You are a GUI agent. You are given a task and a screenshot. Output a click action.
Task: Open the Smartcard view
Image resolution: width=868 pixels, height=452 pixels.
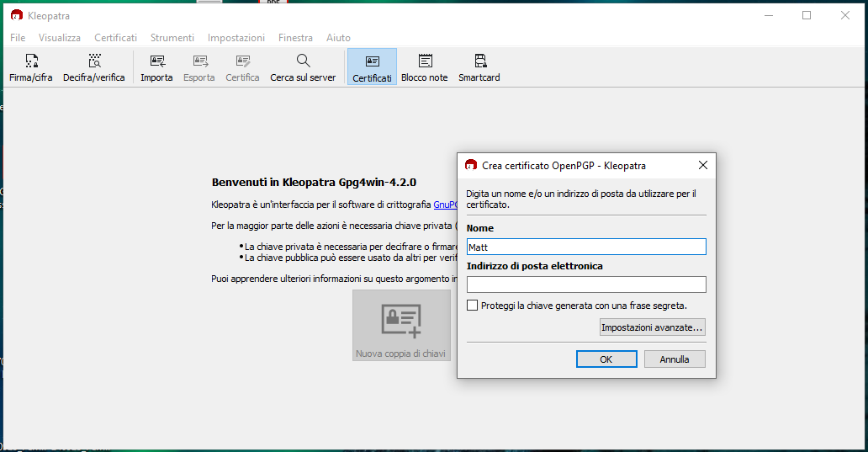pos(479,67)
